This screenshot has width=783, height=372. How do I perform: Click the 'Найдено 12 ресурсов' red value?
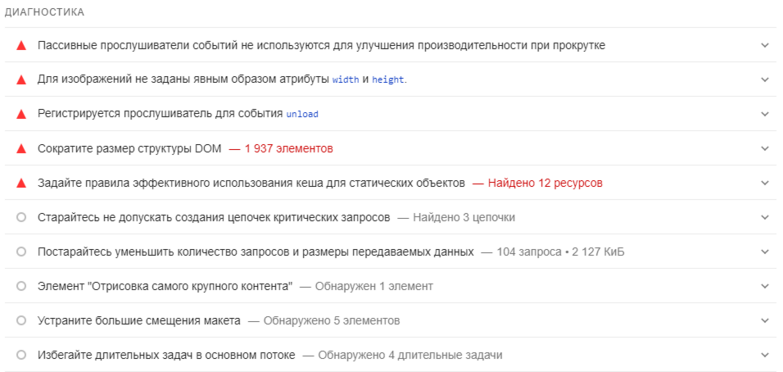[x=545, y=183]
